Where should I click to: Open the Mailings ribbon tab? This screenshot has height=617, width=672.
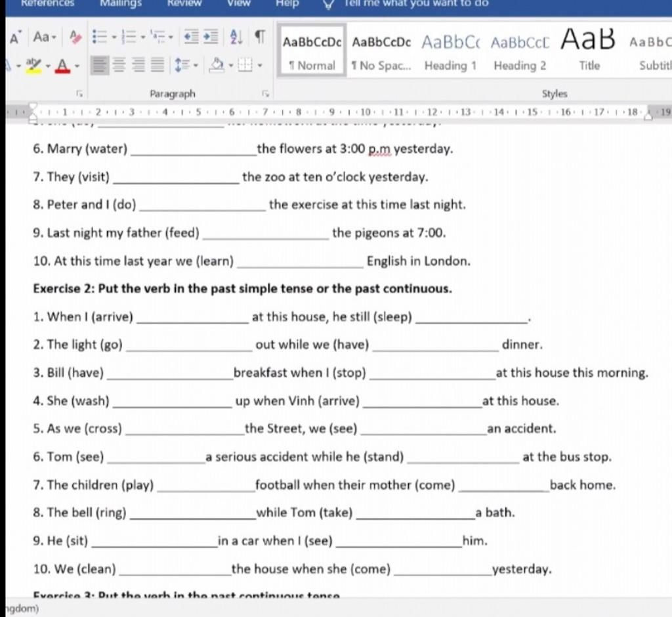pos(121,3)
